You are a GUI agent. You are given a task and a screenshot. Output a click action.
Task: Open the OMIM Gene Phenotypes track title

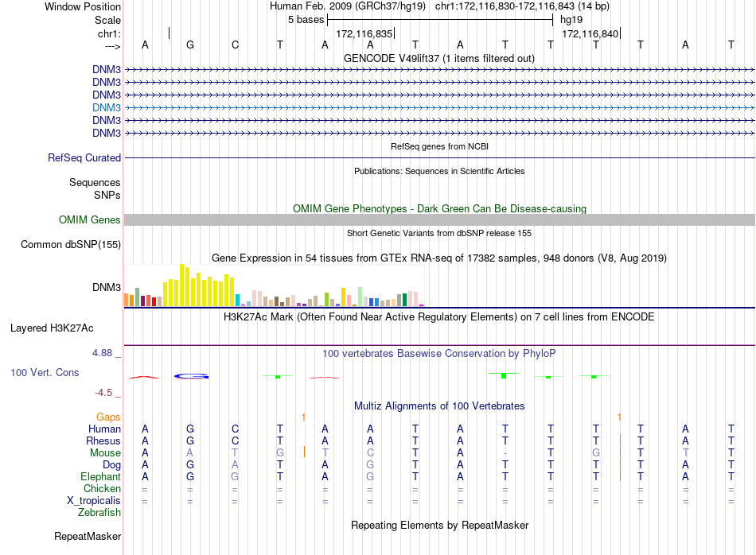(x=439, y=208)
